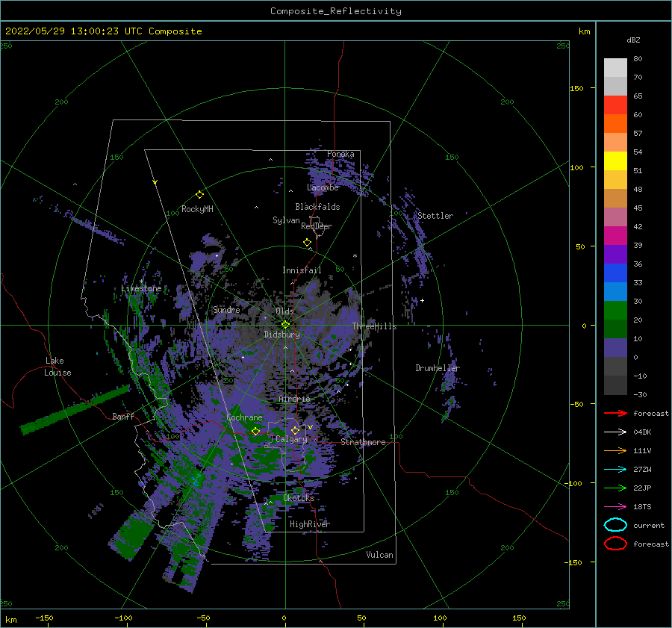Click the 'ThreeHills' city label

tap(375, 326)
